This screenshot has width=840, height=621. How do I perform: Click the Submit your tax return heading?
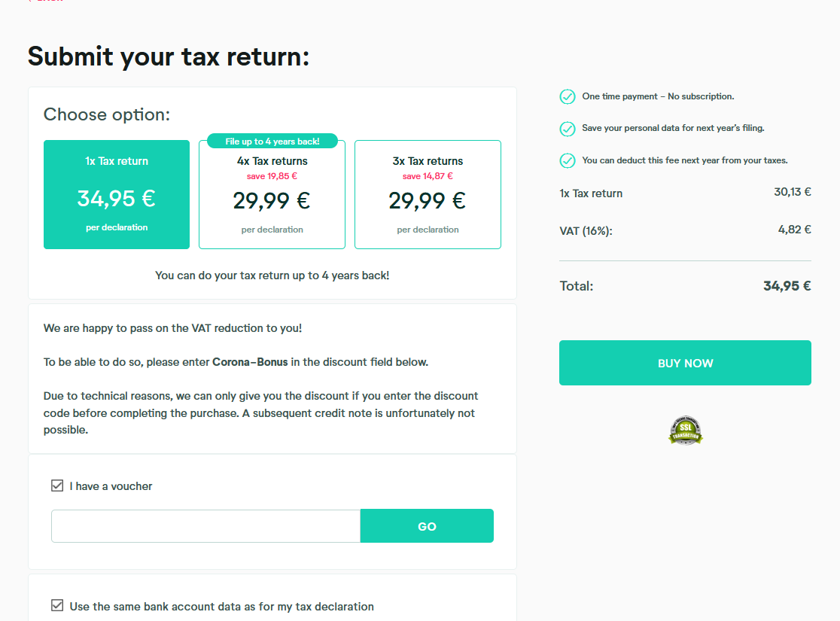coord(169,56)
